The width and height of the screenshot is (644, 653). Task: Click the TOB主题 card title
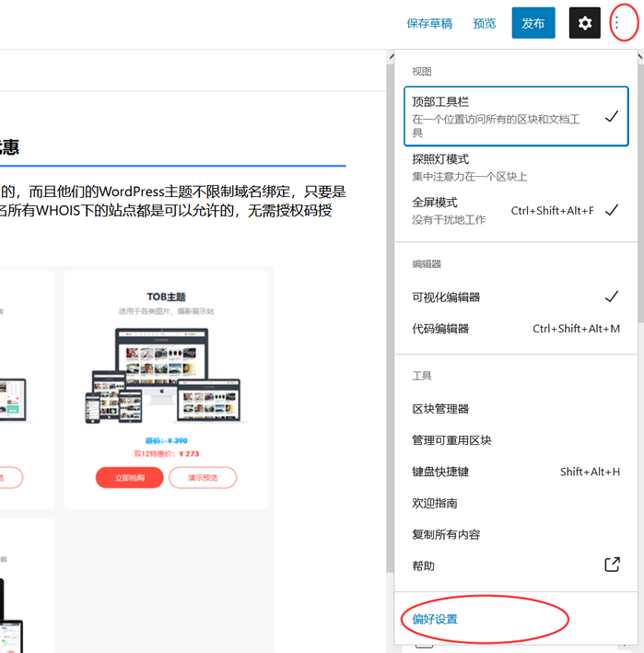point(166,297)
